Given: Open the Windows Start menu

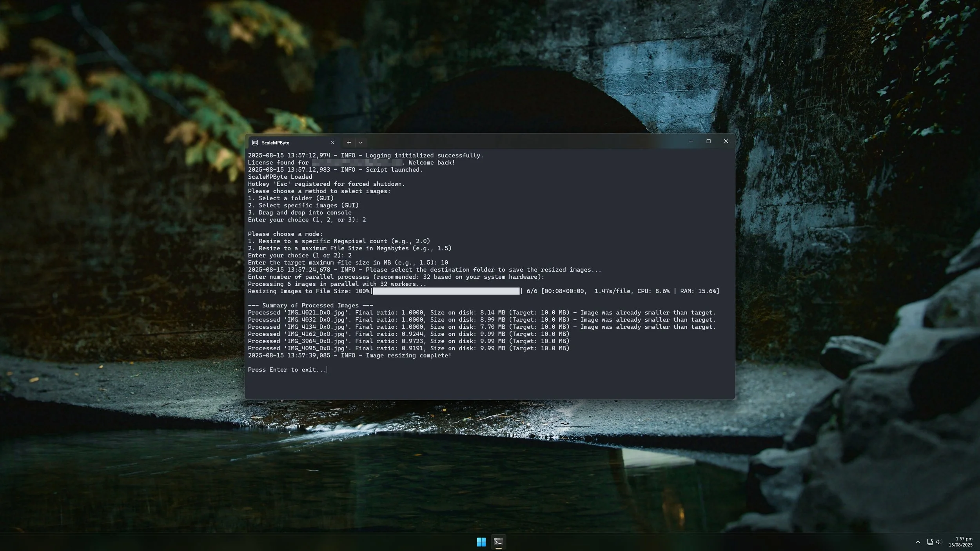Looking at the screenshot, I should tap(481, 542).
